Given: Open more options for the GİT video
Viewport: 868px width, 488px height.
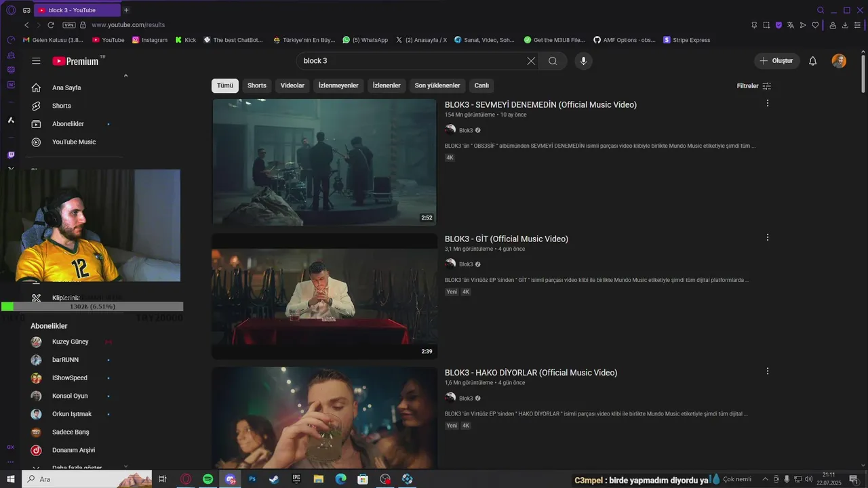Looking at the screenshot, I should [x=768, y=237].
